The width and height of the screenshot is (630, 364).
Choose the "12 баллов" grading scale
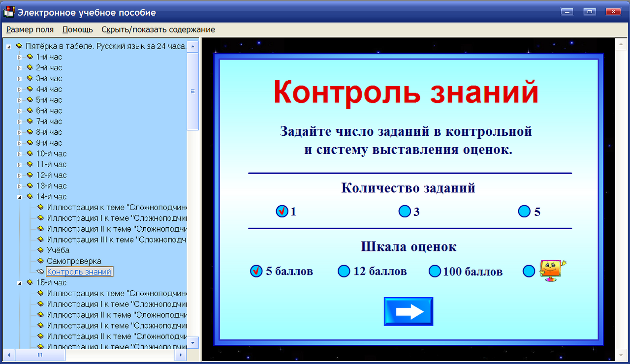click(x=344, y=271)
